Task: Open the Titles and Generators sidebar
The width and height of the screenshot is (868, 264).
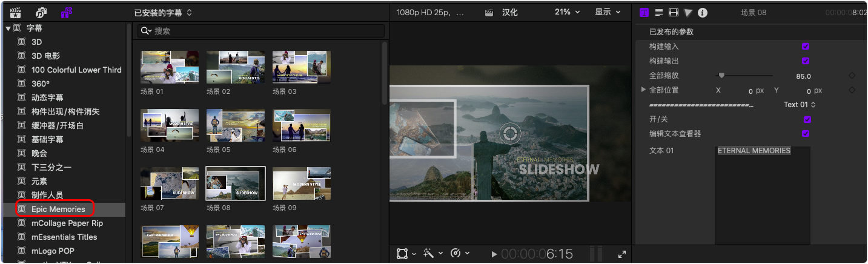Action: tap(67, 12)
